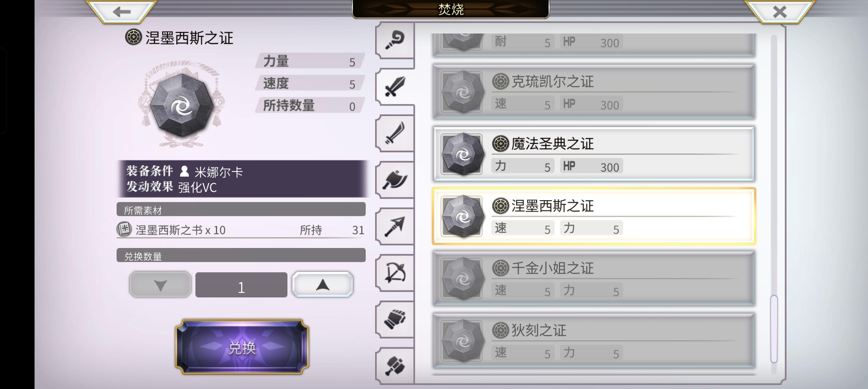Choose the 克琉凯尔之证 list entry
Image resolution: width=868 pixels, height=389 pixels.
[x=594, y=92]
